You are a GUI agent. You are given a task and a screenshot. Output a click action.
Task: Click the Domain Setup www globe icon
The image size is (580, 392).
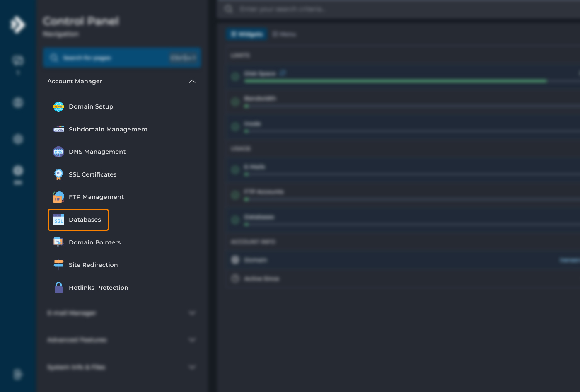[x=58, y=106]
